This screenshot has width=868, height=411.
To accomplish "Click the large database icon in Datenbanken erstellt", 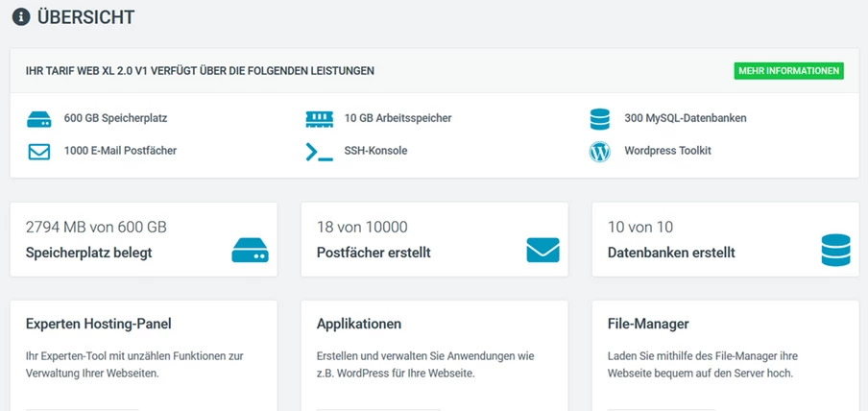I will tap(835, 250).
